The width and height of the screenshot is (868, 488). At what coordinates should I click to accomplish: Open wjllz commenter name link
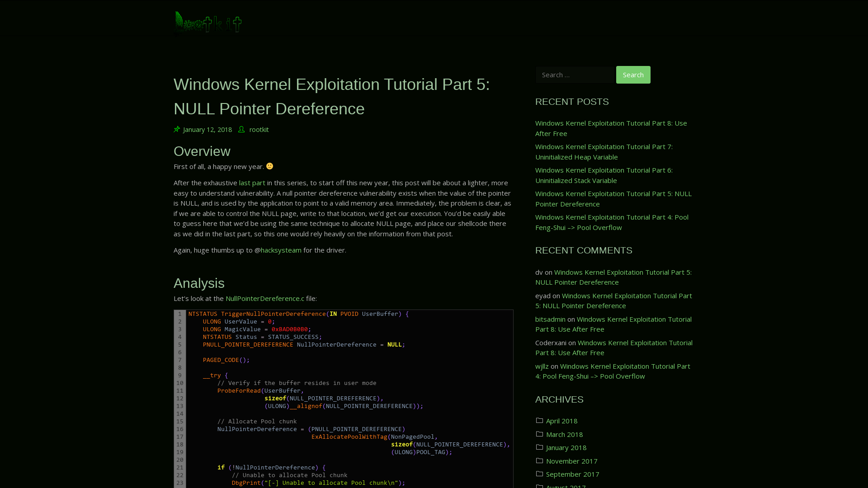point(542,366)
